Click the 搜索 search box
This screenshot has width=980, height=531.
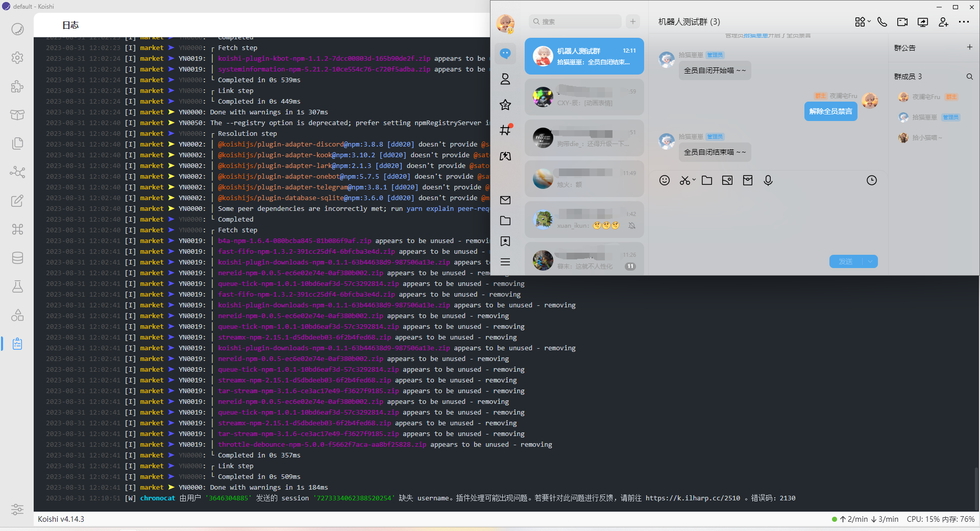click(x=575, y=21)
